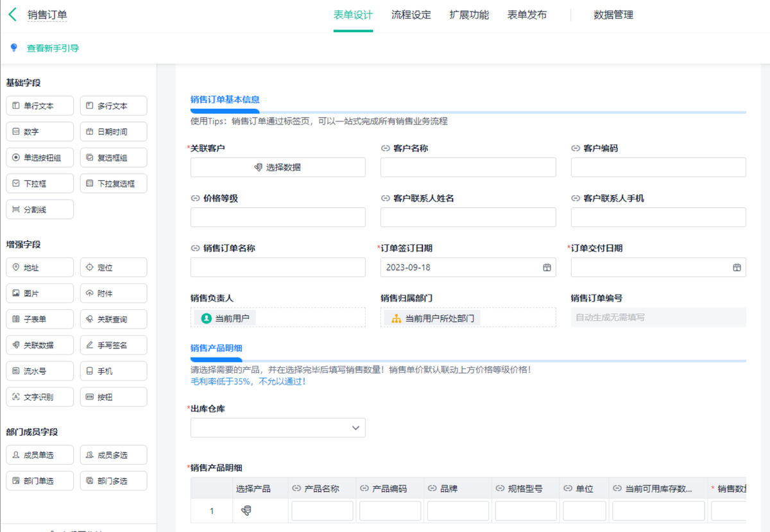The width and height of the screenshot is (770, 532).
Task: Add a 分割线 element
Action: pos(40,209)
